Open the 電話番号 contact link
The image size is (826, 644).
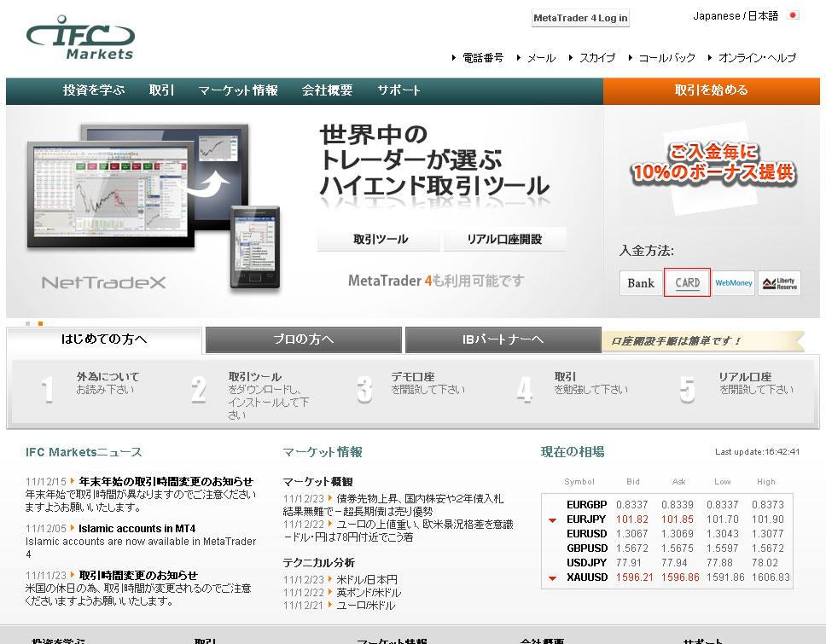(x=482, y=58)
